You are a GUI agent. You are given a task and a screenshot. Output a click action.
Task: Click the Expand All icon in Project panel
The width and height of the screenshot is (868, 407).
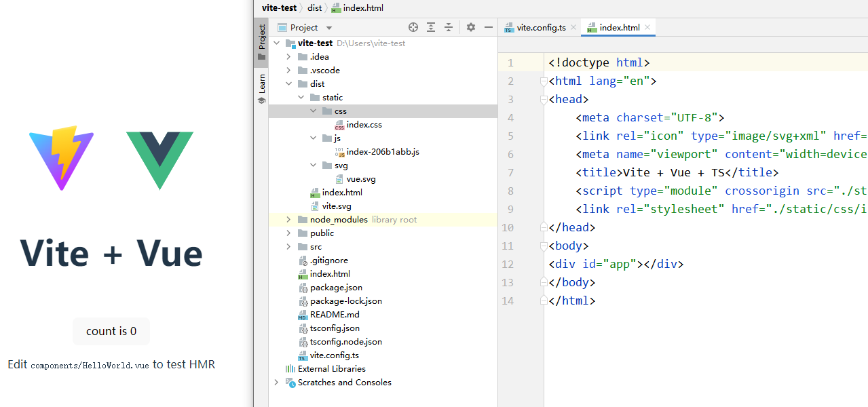coord(431,27)
